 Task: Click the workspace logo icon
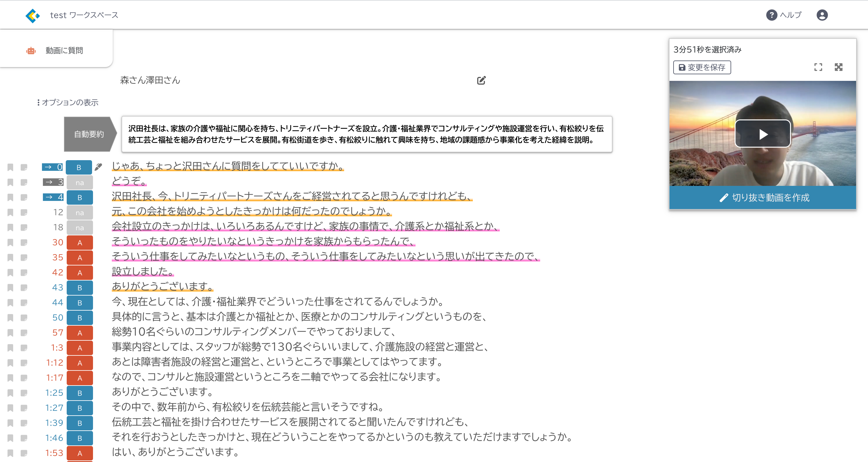pyautogui.click(x=32, y=15)
